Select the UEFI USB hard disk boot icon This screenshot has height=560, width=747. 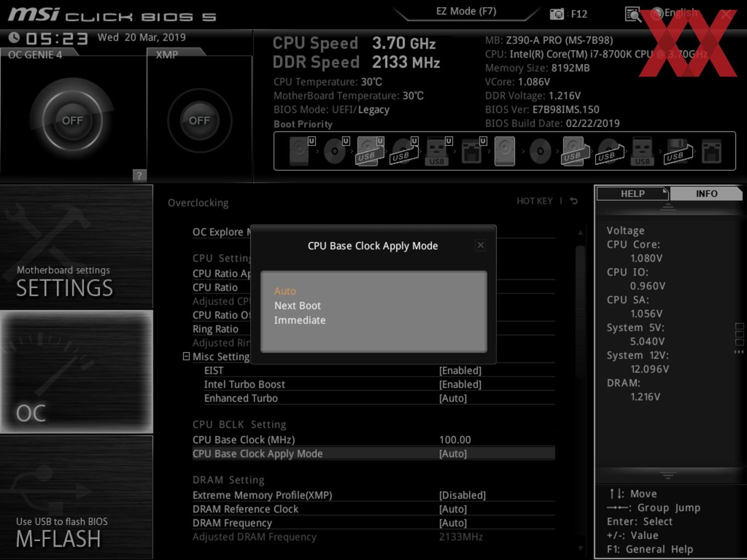pyautogui.click(x=370, y=151)
